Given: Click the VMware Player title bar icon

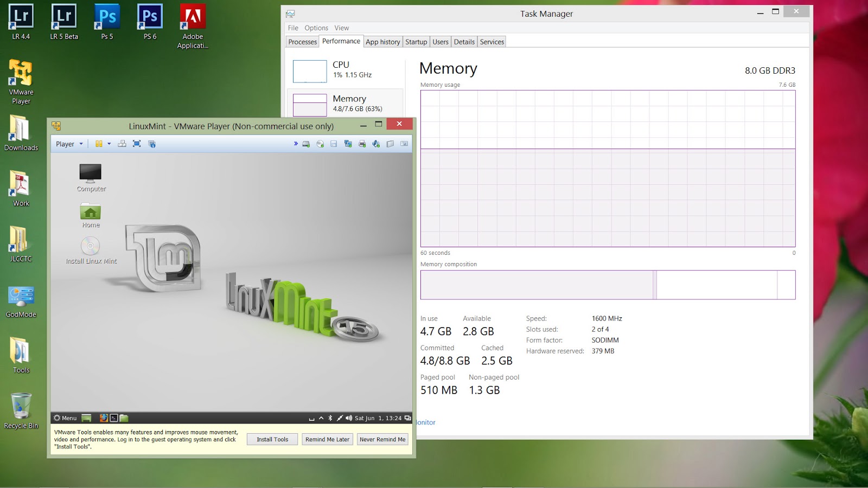Looking at the screenshot, I should [56, 126].
